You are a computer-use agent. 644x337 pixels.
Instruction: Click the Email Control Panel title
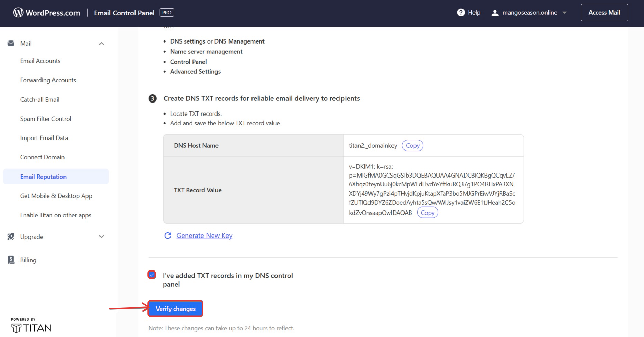click(124, 13)
